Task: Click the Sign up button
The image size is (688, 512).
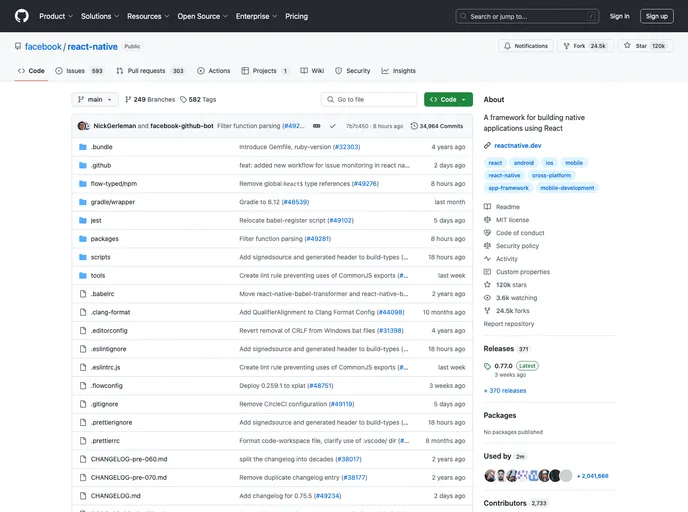Action: click(x=656, y=16)
